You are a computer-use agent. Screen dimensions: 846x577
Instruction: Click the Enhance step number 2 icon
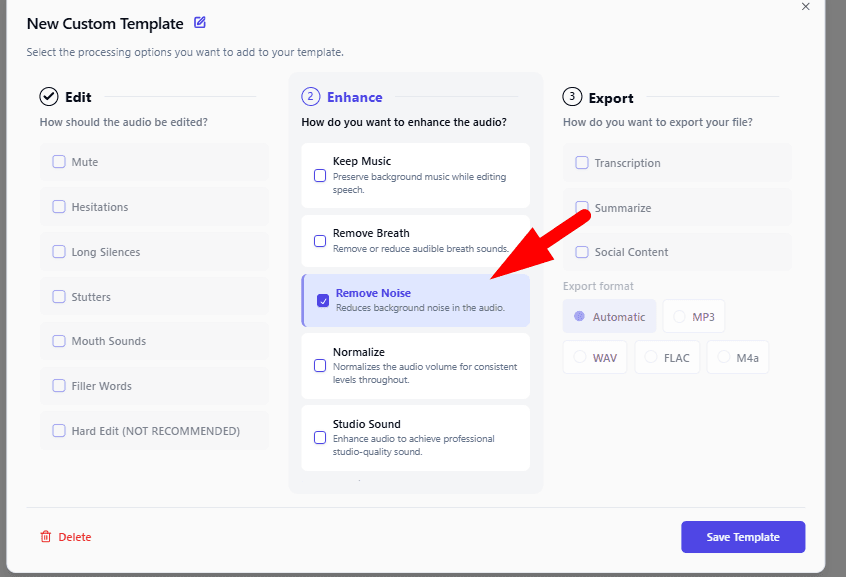[x=310, y=97]
